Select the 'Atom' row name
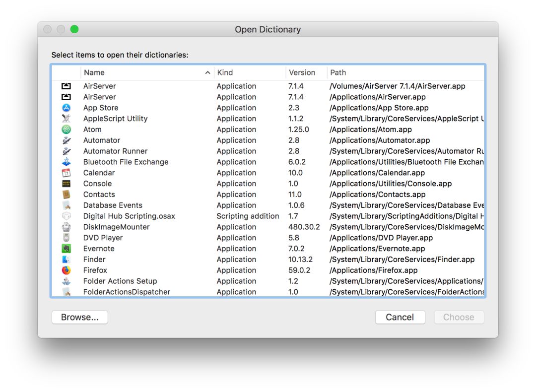536x392 pixels. [92, 130]
